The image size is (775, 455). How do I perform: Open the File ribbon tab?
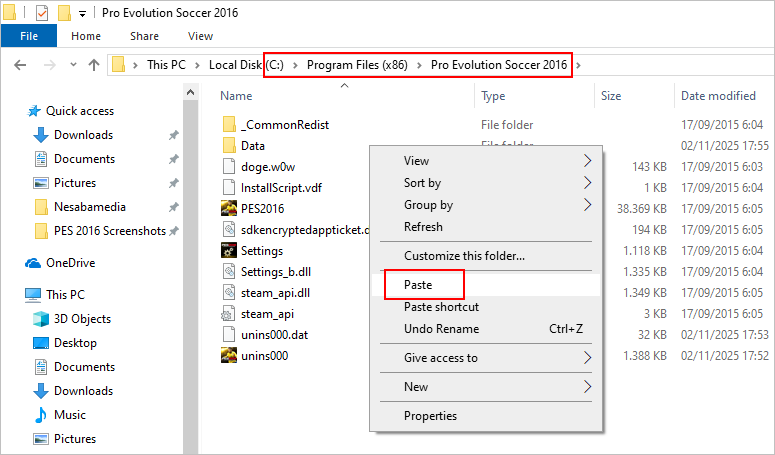coord(29,36)
